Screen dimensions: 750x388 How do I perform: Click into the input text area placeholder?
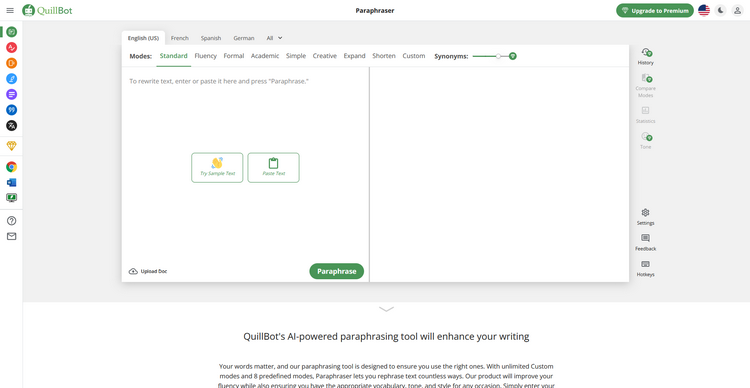219,81
